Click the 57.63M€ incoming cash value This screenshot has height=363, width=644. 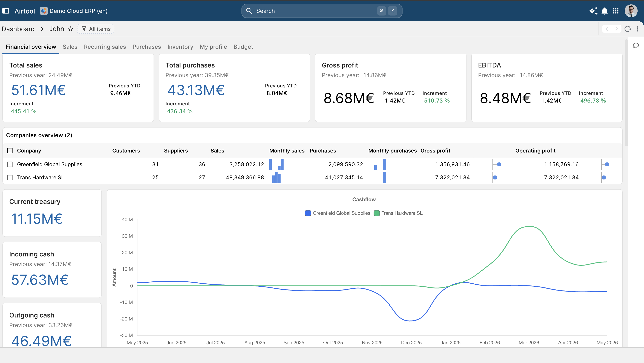click(x=40, y=280)
